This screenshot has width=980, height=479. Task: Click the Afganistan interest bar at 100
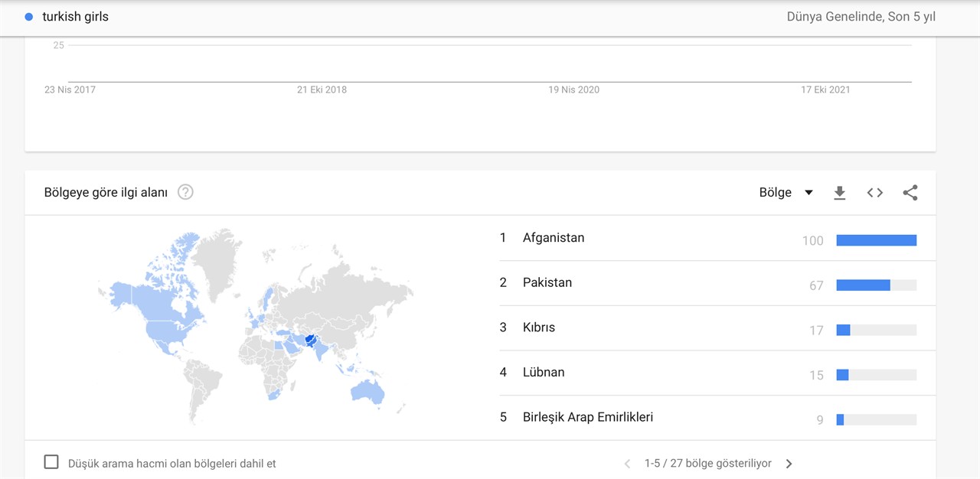pyautogui.click(x=877, y=240)
